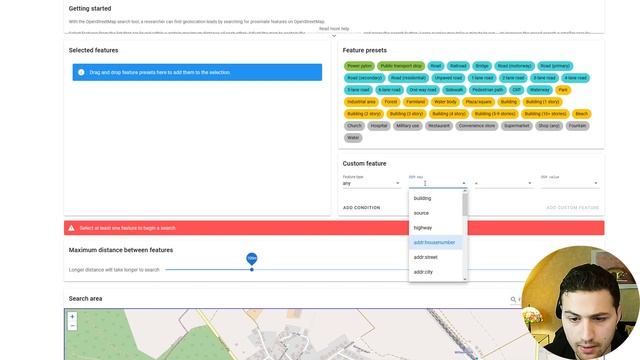Select the Cliff preset chip
This screenshot has height=360, width=640.
tap(516, 90)
